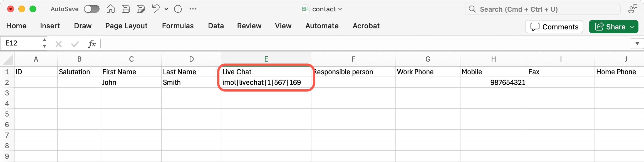
Task: Click the collaboration people icon
Action: pyautogui.click(x=633, y=9)
